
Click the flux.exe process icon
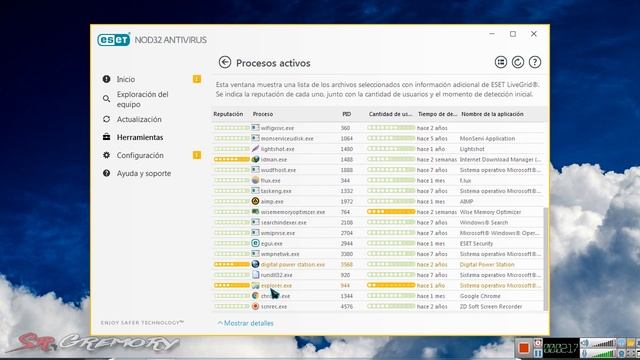point(256,180)
